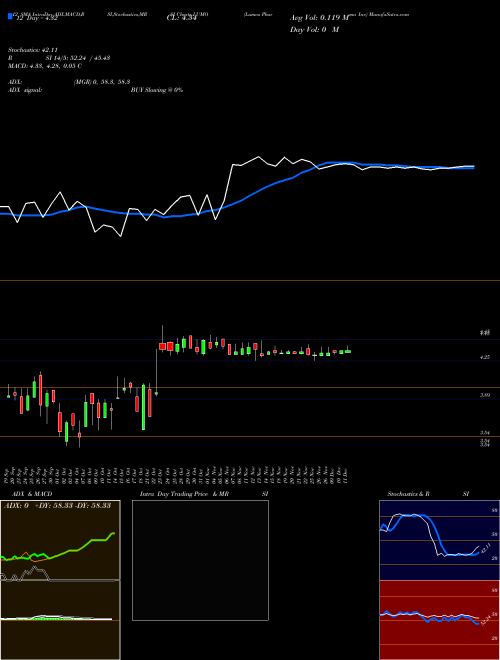Click the '(MGR) 0, 58.3, 58.3' ADX values

[x=102, y=82]
